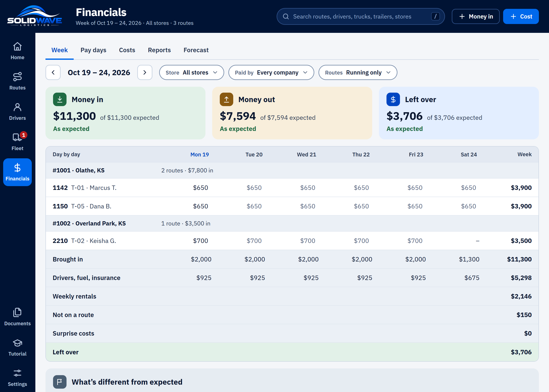The width and height of the screenshot is (549, 392).
Task: Click the Drivers, fuel, insurance total $5,298
Action: click(x=521, y=278)
